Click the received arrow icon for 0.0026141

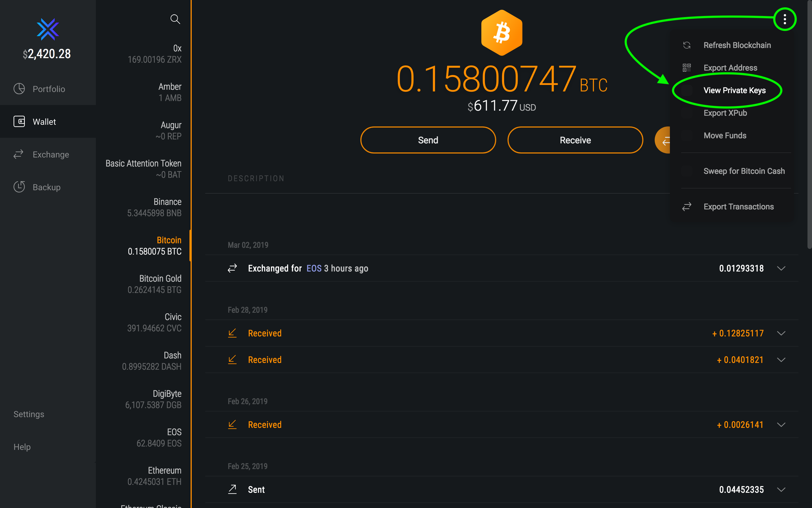coord(232,424)
